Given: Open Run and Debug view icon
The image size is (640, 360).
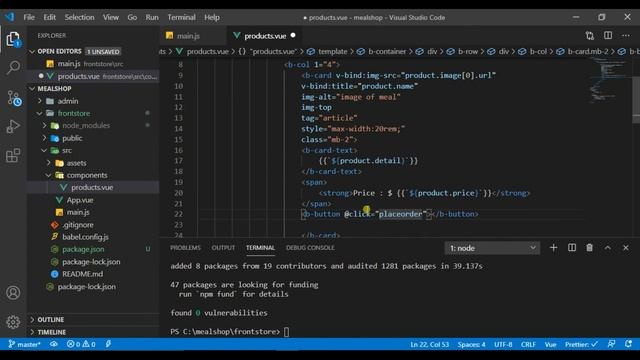Looking at the screenshot, I should click(13, 127).
